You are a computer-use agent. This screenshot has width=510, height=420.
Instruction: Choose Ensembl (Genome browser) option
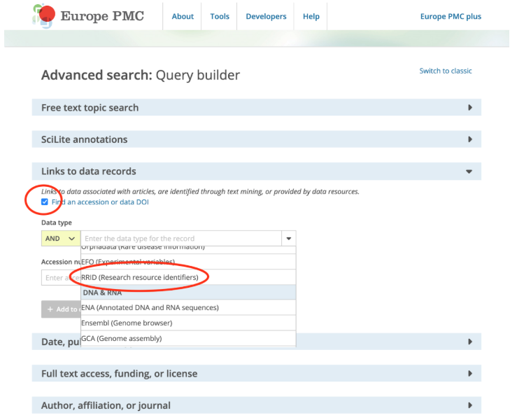coord(188,323)
